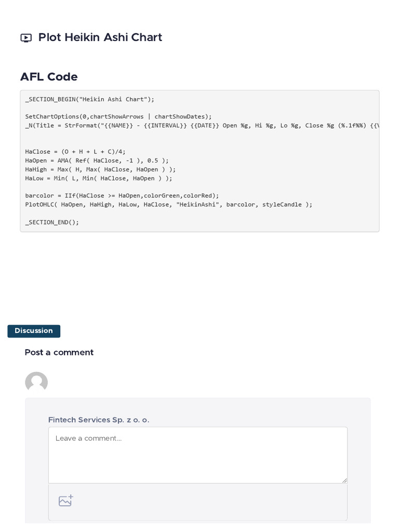The image size is (399, 532).
Task: Focus the 'Leave a comment...' text area
Action: coord(198,455)
